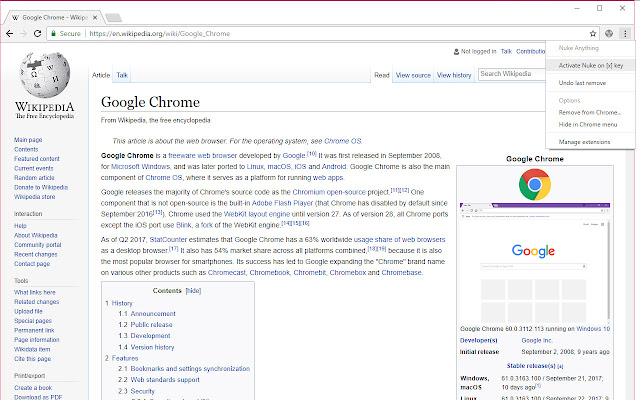Open the View history tab
The image size is (640, 400).
pos(454,75)
